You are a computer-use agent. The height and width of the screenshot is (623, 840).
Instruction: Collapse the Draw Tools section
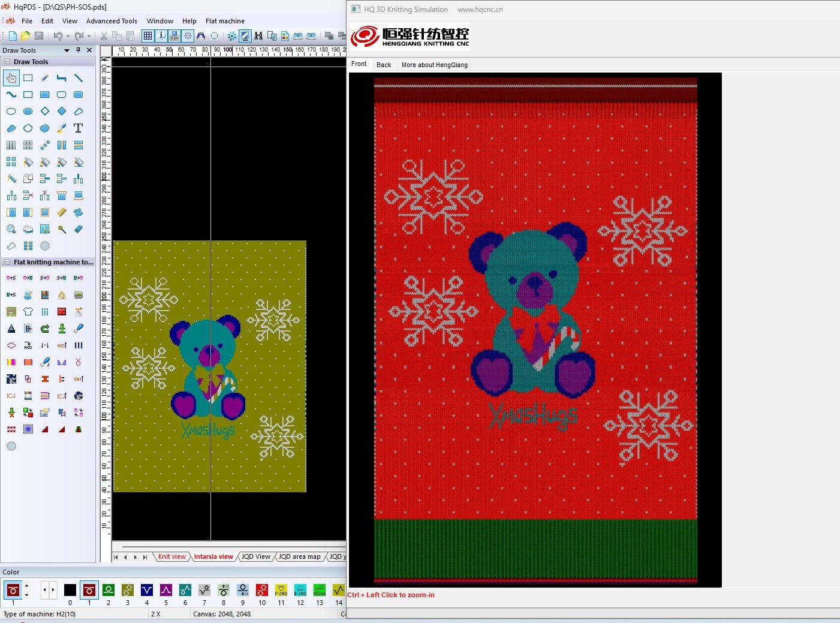(x=7, y=62)
